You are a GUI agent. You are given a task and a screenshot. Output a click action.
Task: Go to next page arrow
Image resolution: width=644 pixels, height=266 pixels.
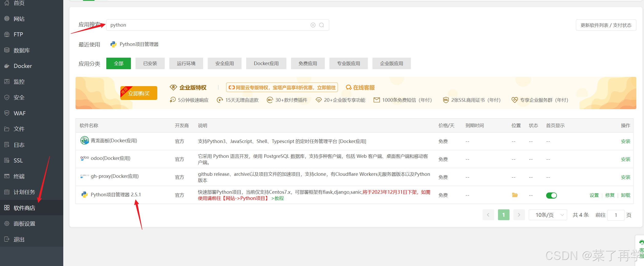519,215
